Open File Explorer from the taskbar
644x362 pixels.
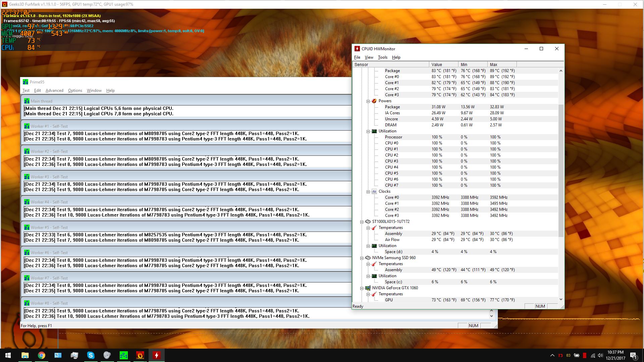click(25, 355)
